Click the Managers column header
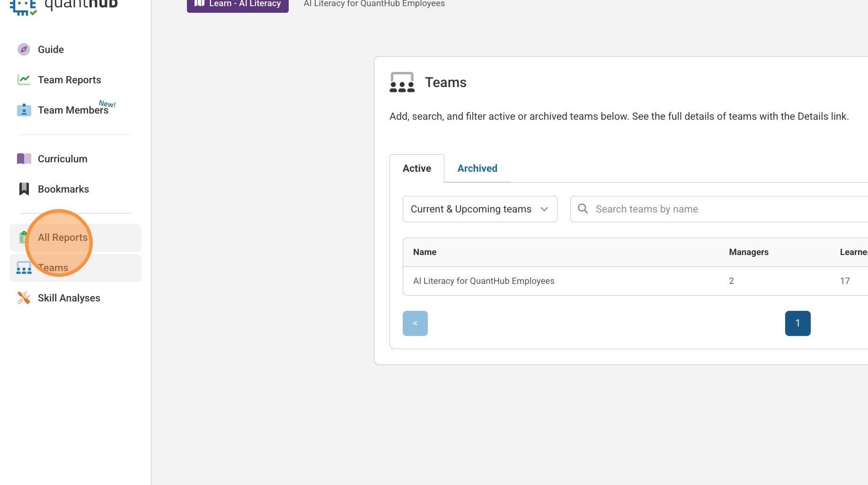This screenshot has height=485, width=868. click(x=748, y=252)
